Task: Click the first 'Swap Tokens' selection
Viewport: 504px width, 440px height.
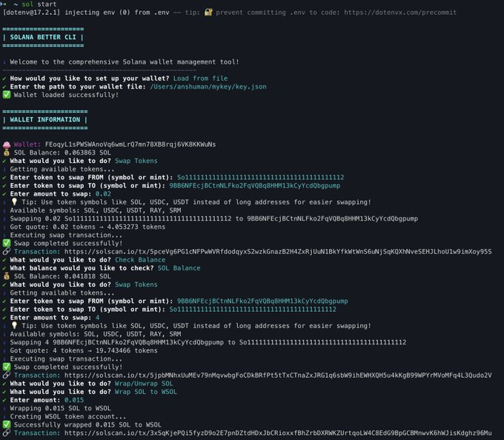Action: [x=136, y=161]
